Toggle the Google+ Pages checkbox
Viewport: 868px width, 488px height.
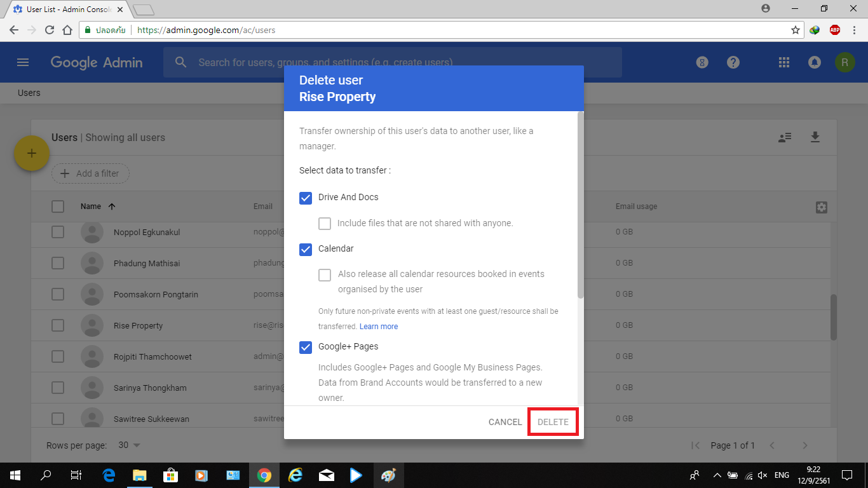click(306, 347)
